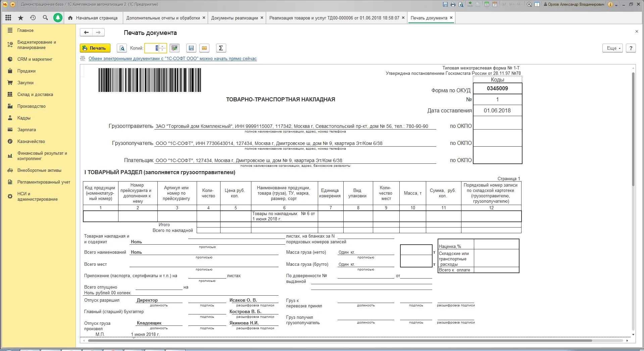
Task: Open the Казначейство section
Action: click(x=39, y=141)
